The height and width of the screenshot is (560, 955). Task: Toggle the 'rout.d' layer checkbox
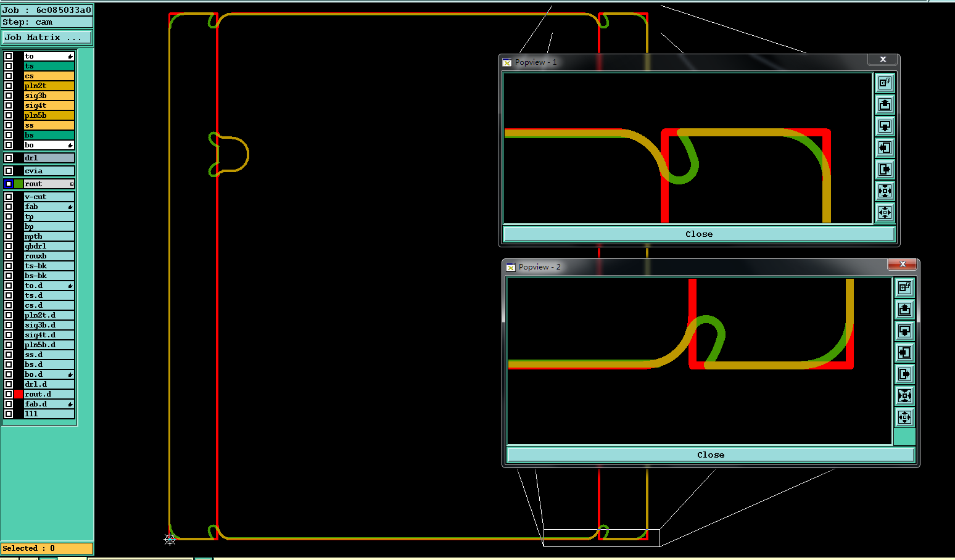point(9,394)
